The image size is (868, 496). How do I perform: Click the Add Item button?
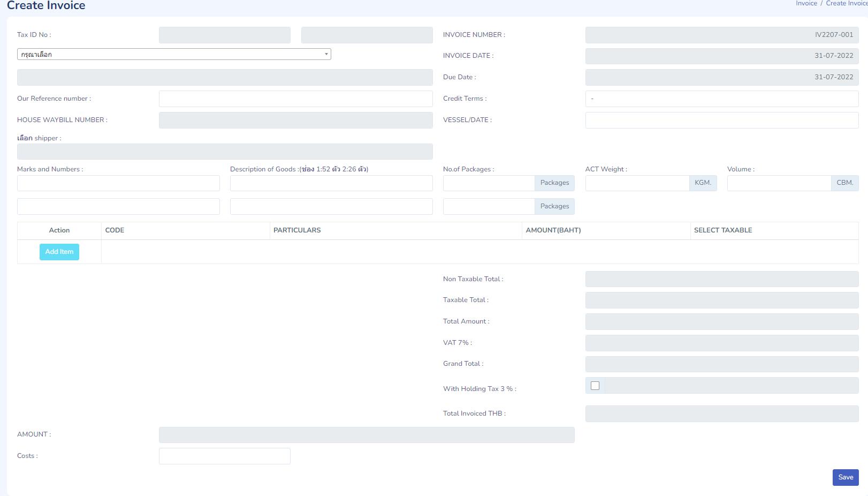59,252
